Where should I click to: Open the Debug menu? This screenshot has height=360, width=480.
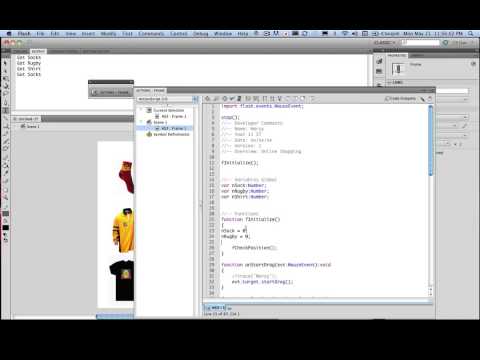200,34
